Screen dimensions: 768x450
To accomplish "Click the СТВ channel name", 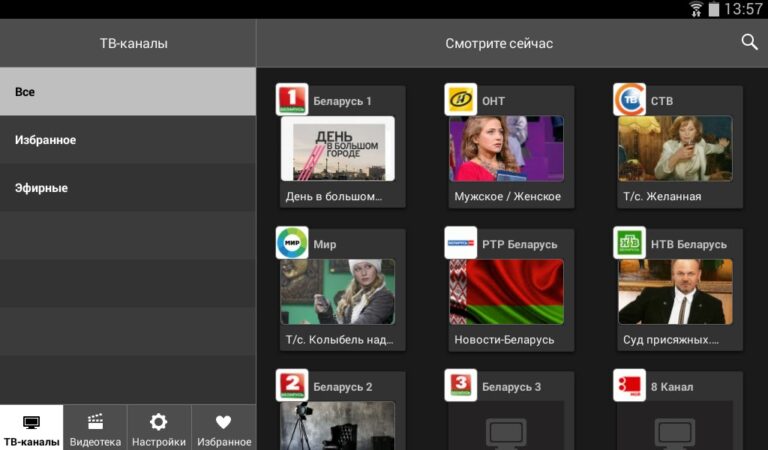I will (x=662, y=101).
